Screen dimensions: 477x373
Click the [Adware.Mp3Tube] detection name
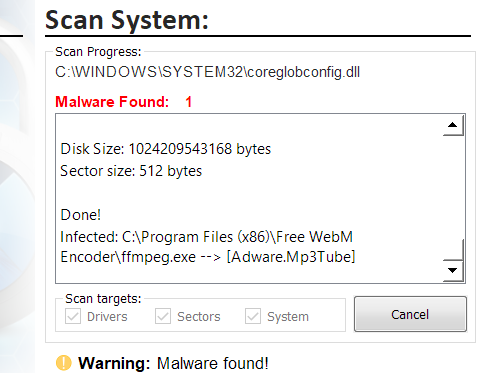pos(291,257)
